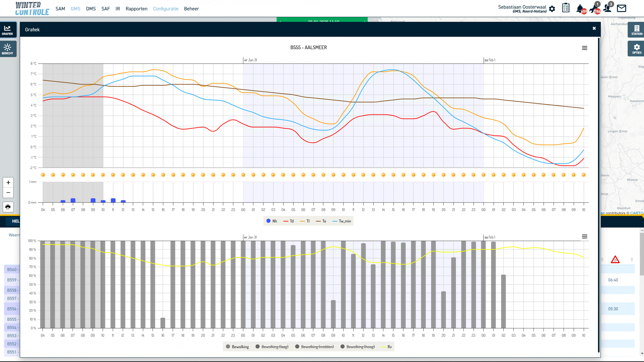Open temperature chart hamburger menu
Screen dimensions: 644x362
pyautogui.click(x=584, y=48)
